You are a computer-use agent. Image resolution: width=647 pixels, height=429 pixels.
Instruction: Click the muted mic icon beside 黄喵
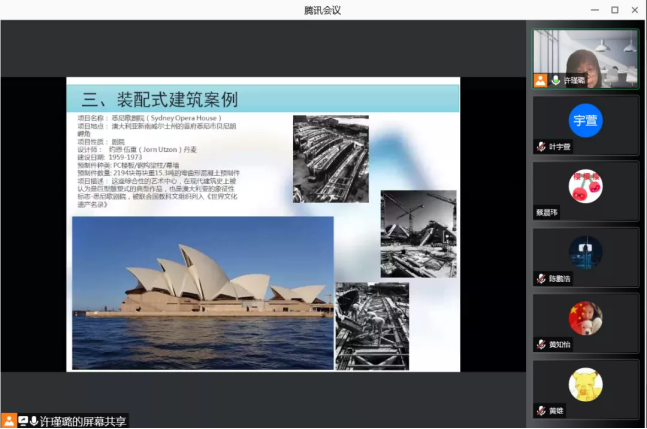540,410
